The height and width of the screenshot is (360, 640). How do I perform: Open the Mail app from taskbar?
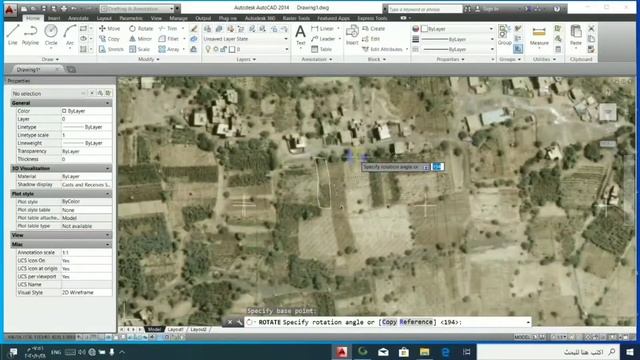(383, 352)
